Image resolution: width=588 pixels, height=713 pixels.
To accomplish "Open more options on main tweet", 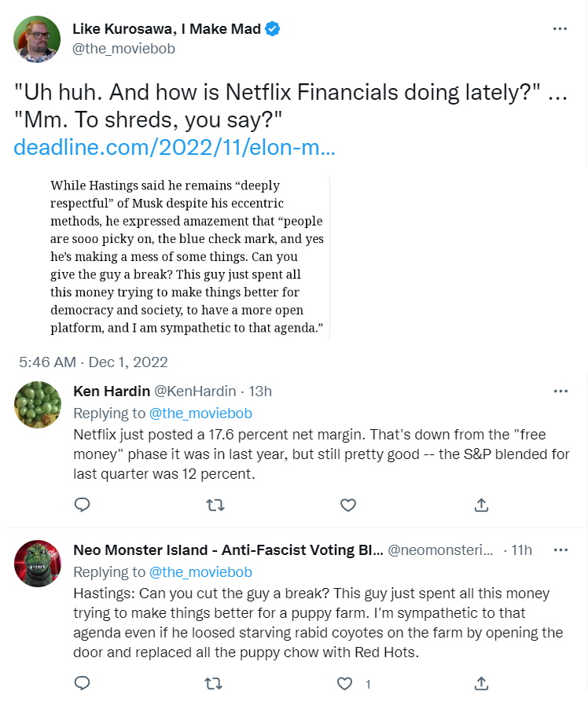I will [560, 29].
